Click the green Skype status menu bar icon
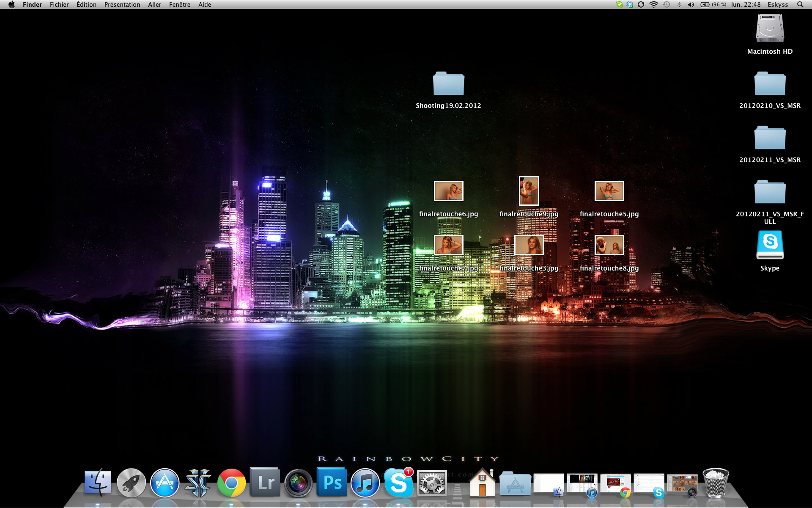812x508 pixels. (x=620, y=5)
